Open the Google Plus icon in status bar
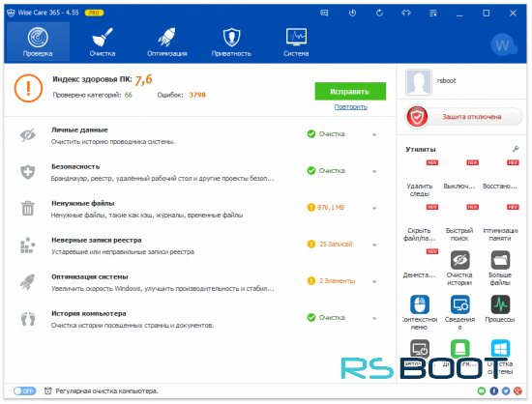 [517, 391]
